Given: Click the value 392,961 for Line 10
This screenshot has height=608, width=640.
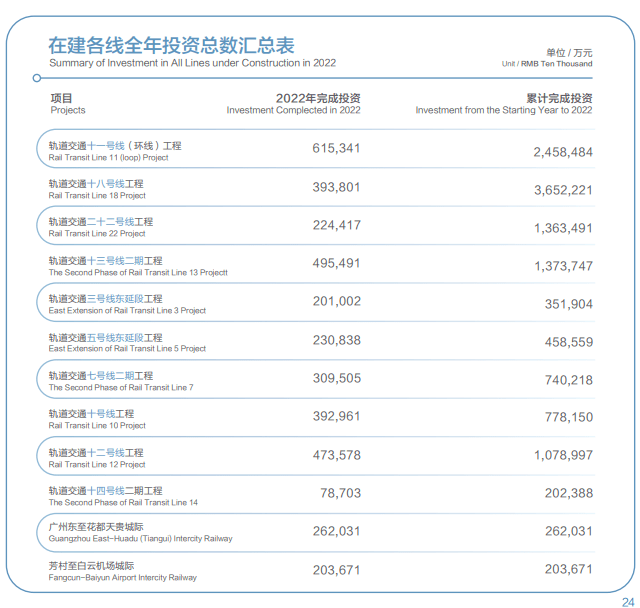Looking at the screenshot, I should 336,416.
